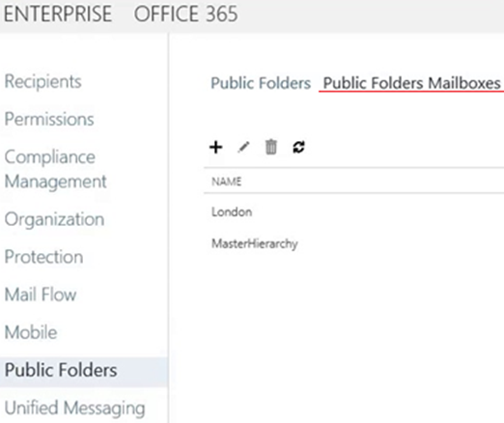Image resolution: width=504 pixels, height=423 pixels.
Task: Delete mailbox using the trash icon
Action: pyautogui.click(x=270, y=147)
